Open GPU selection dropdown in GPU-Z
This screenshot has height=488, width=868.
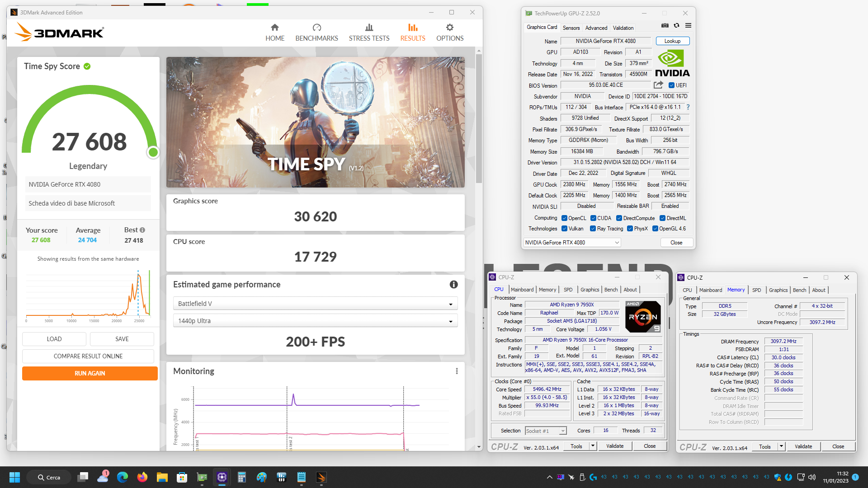pyautogui.click(x=572, y=243)
